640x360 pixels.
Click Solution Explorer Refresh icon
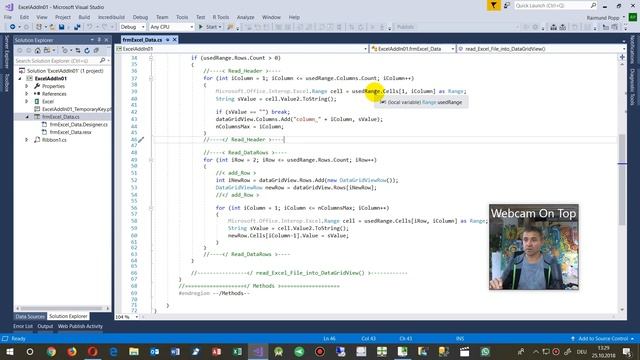87,51
